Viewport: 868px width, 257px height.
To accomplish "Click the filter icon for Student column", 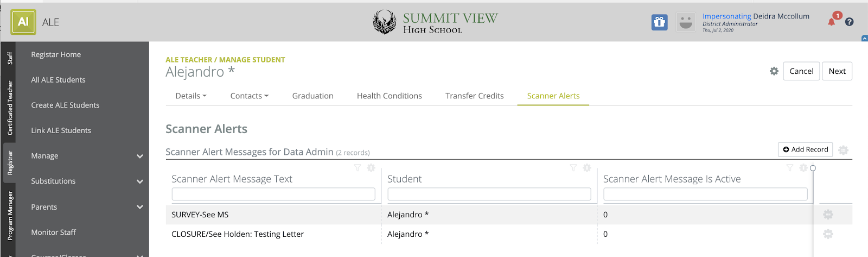I will [573, 168].
